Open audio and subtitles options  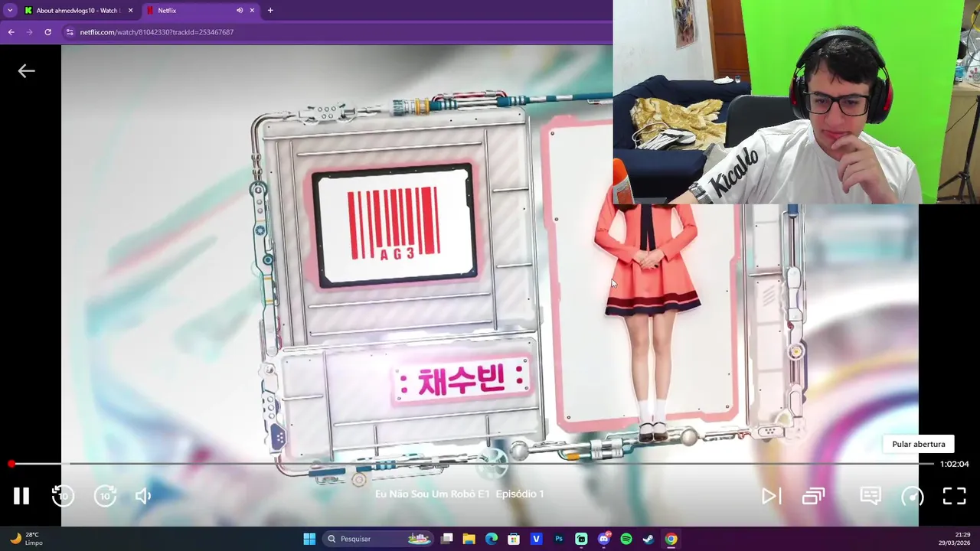click(x=871, y=496)
